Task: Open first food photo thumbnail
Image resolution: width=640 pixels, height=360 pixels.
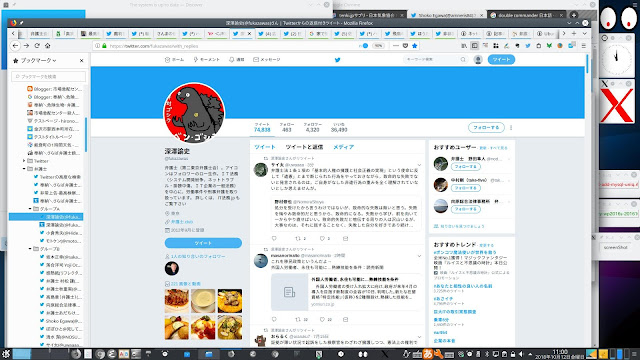Action: coord(177,301)
